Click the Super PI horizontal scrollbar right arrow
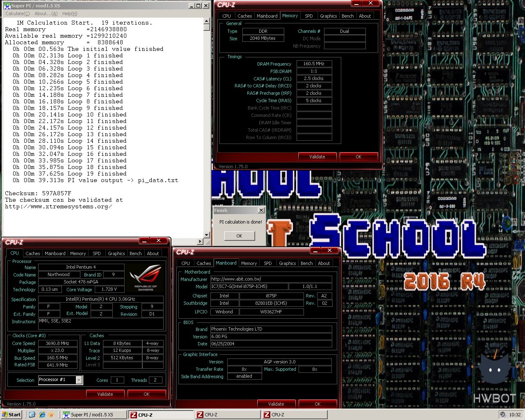 pyautogui.click(x=200, y=242)
